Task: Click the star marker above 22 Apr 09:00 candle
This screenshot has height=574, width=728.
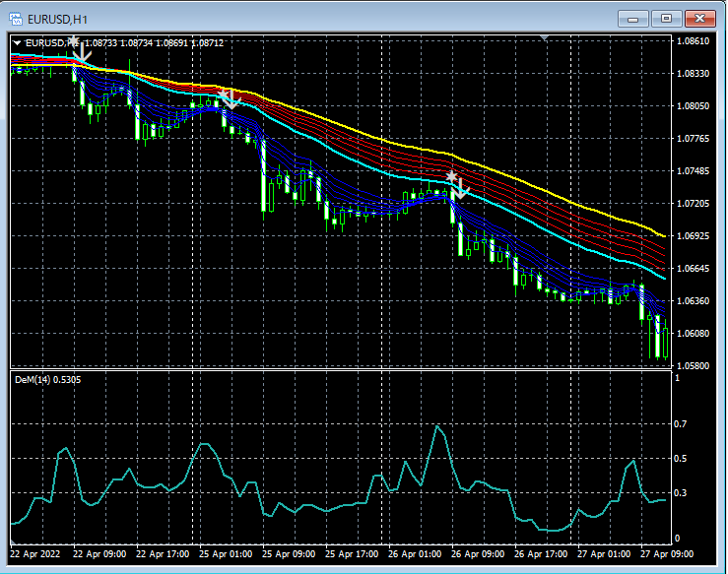Action: 73,40
